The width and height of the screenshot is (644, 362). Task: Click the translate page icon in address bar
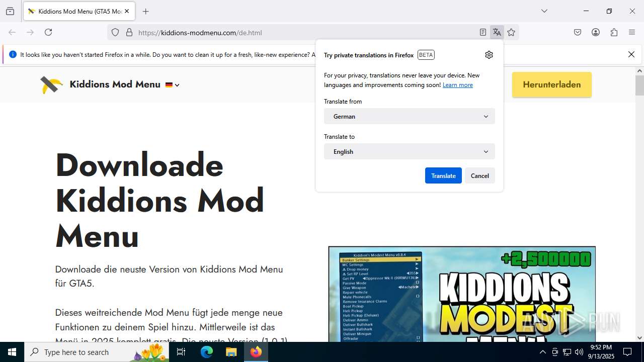click(x=497, y=33)
